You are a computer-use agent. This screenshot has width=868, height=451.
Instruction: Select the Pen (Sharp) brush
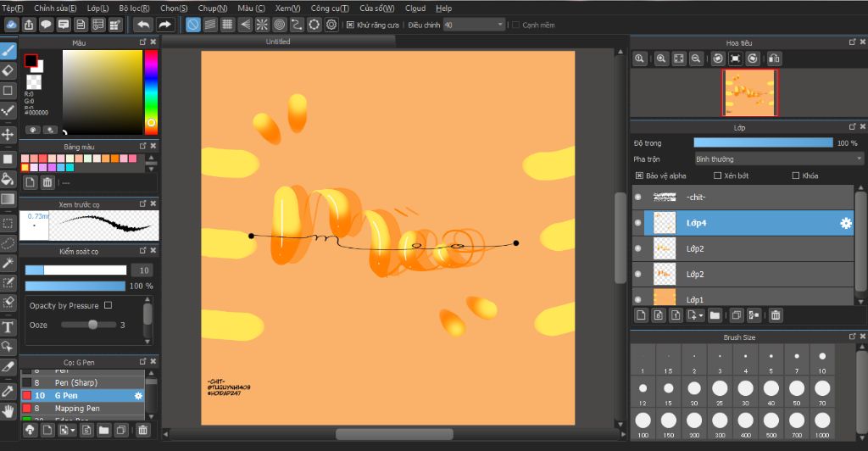point(82,382)
